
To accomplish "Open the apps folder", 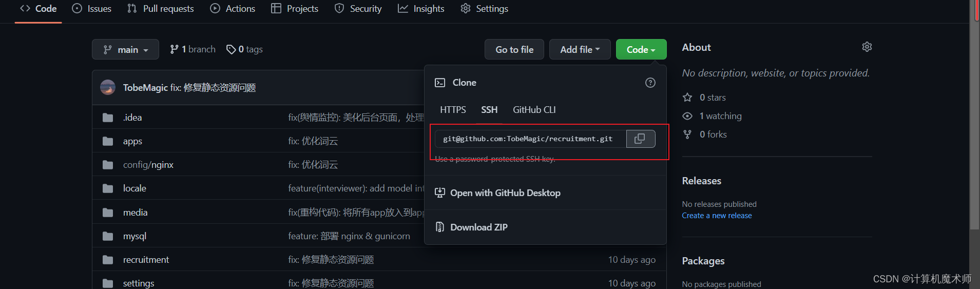I will (132, 141).
